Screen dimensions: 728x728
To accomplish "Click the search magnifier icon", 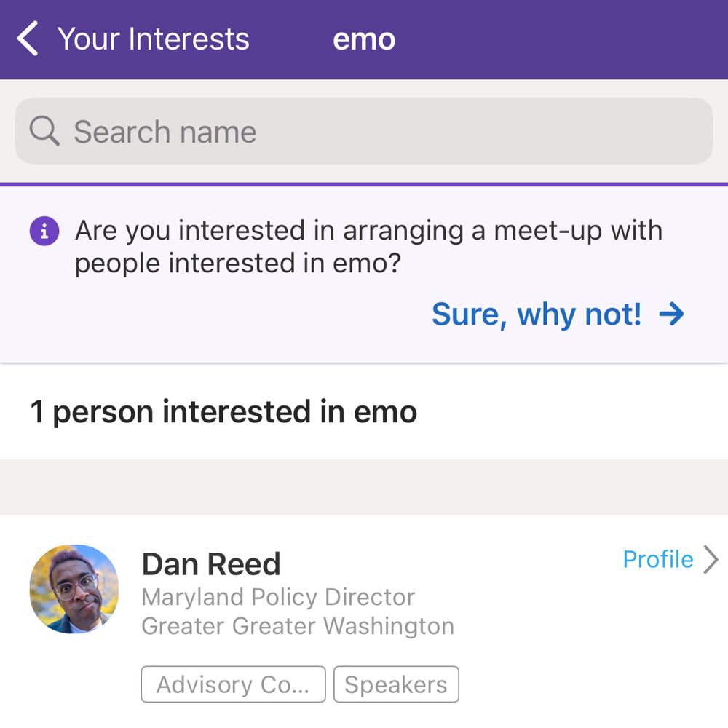I will [44, 132].
